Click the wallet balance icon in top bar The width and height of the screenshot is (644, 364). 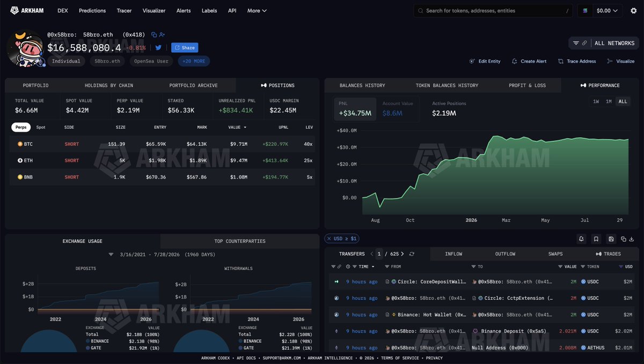click(586, 11)
